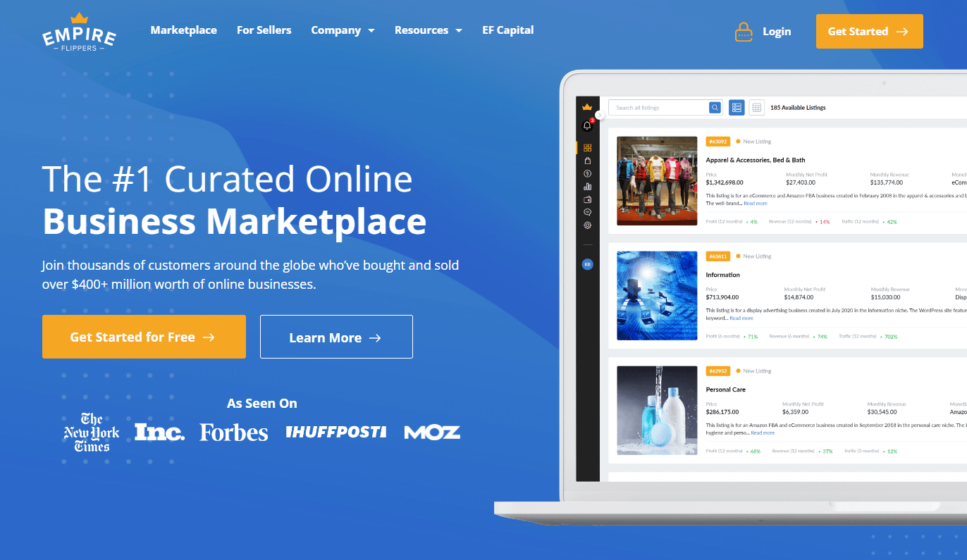Open the For Sellers nav item
Screen dimensions: 967x560
click(x=264, y=30)
